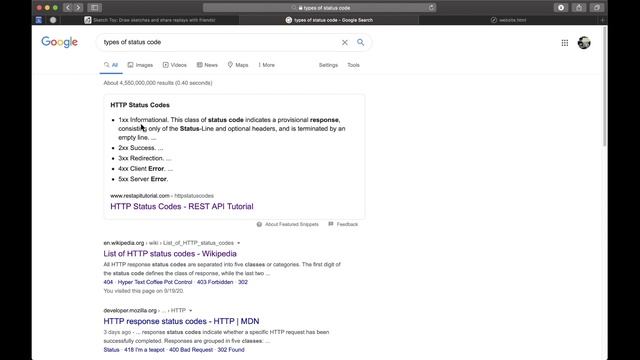Viewport: 640px width, 360px height.
Task: Click the results count text
Action: pyautogui.click(x=158, y=83)
